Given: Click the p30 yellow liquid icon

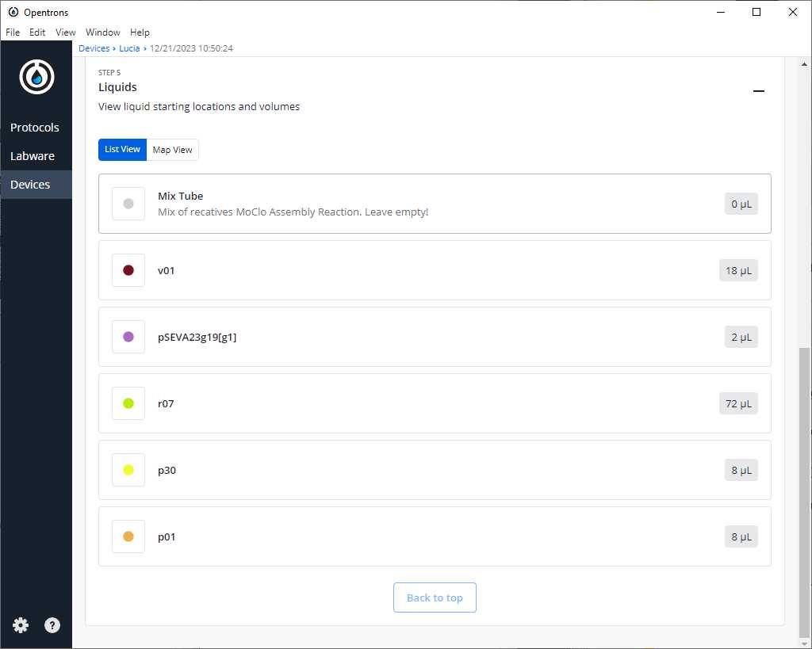Looking at the screenshot, I should pos(128,470).
